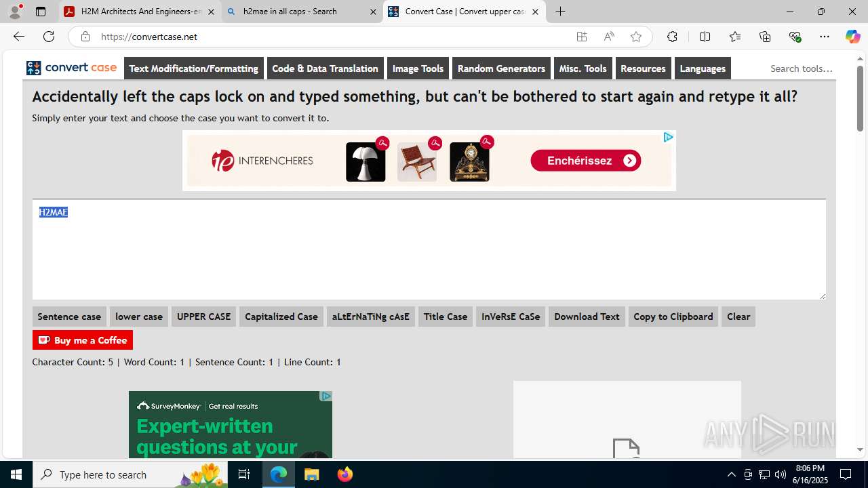The image size is (868, 488).
Task: Open the Favorites list icon
Action: coord(735,37)
